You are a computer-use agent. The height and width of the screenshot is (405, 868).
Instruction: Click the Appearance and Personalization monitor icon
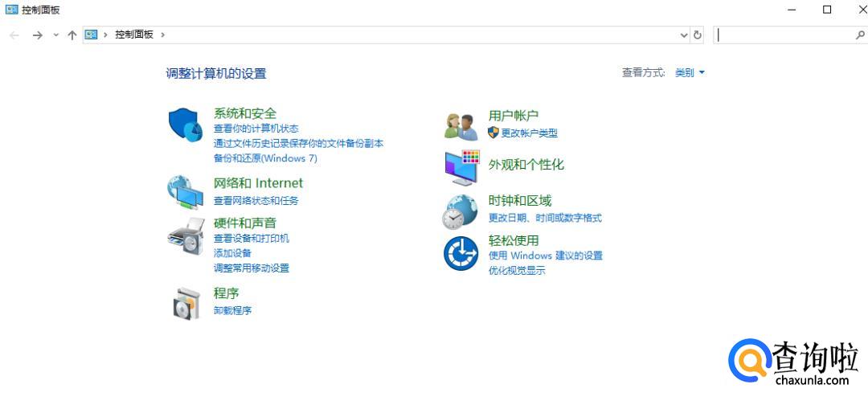click(x=461, y=166)
